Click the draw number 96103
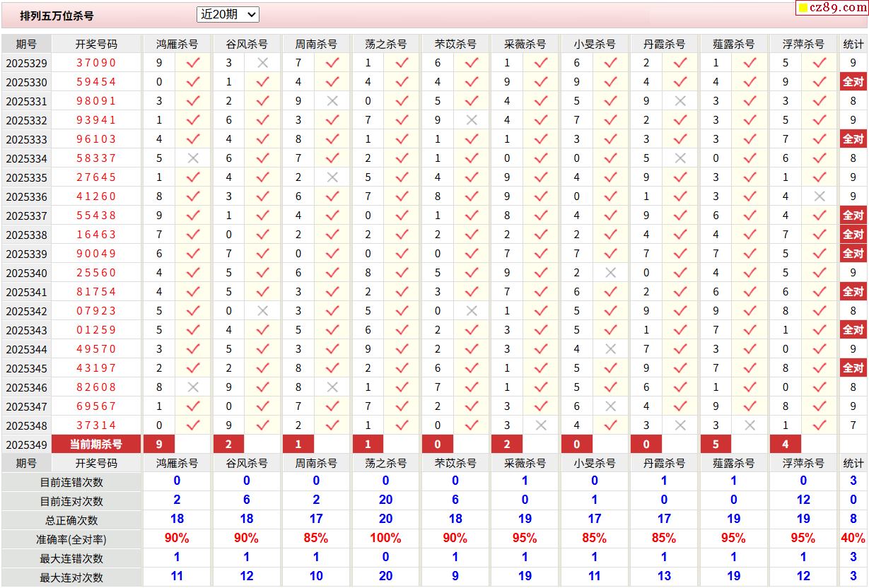The image size is (869, 588). pyautogui.click(x=96, y=139)
